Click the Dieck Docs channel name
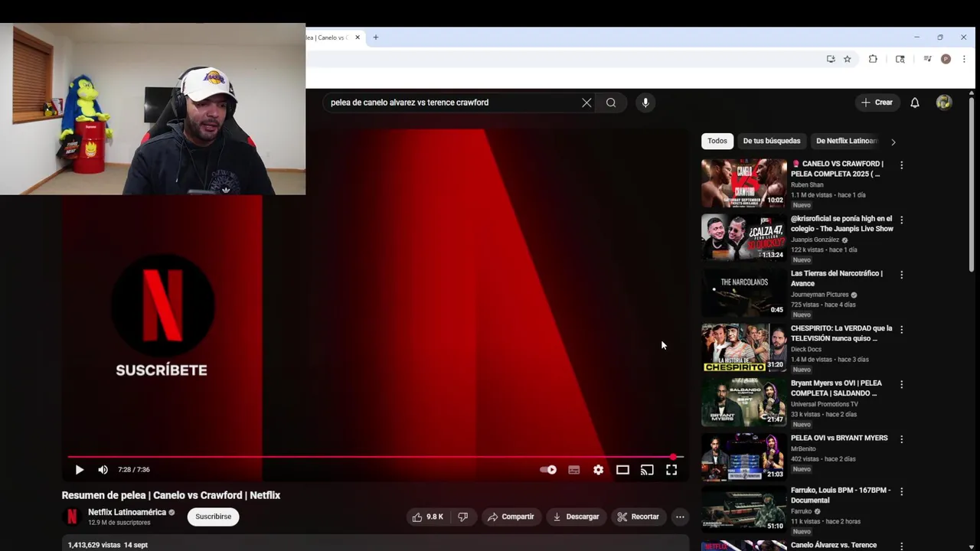The image size is (980, 551). coord(806,349)
